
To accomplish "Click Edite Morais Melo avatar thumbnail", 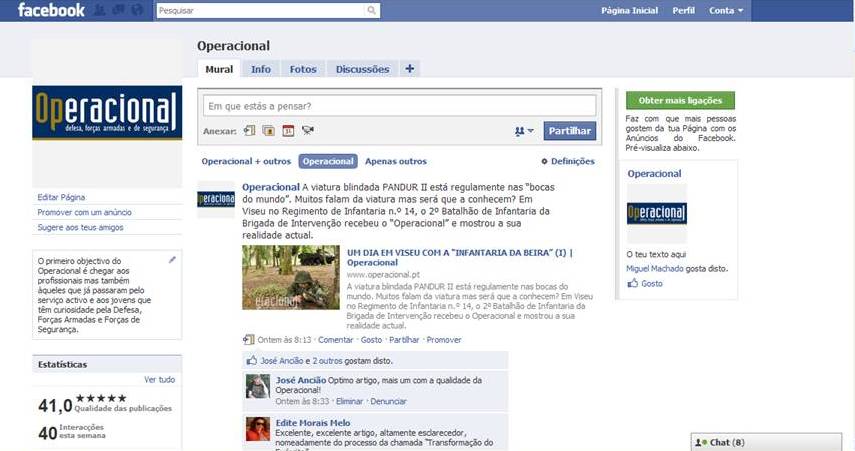I will 258,429.
